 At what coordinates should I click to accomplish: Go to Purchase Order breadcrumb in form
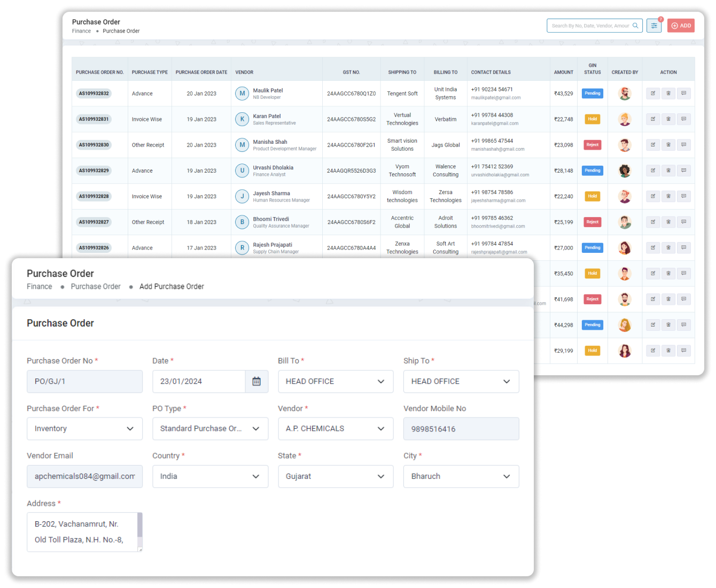coord(96,287)
